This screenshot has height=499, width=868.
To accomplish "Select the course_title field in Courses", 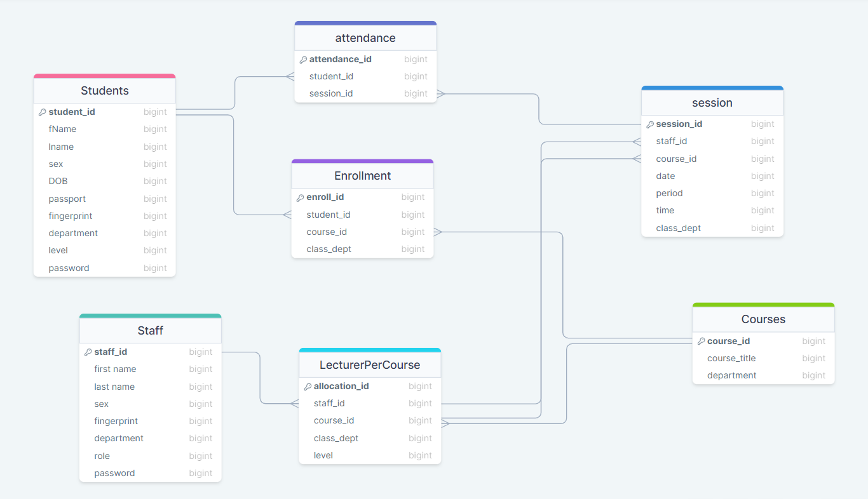I will 763,358.
